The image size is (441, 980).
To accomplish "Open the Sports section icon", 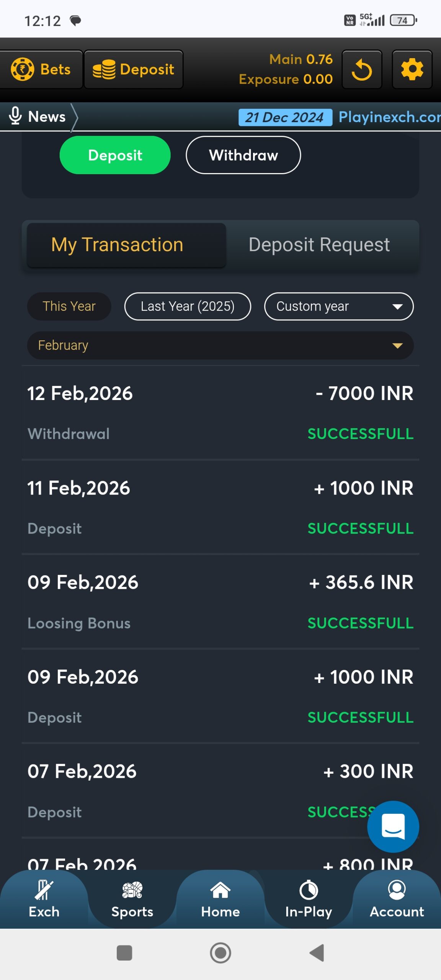I will 132,890.
